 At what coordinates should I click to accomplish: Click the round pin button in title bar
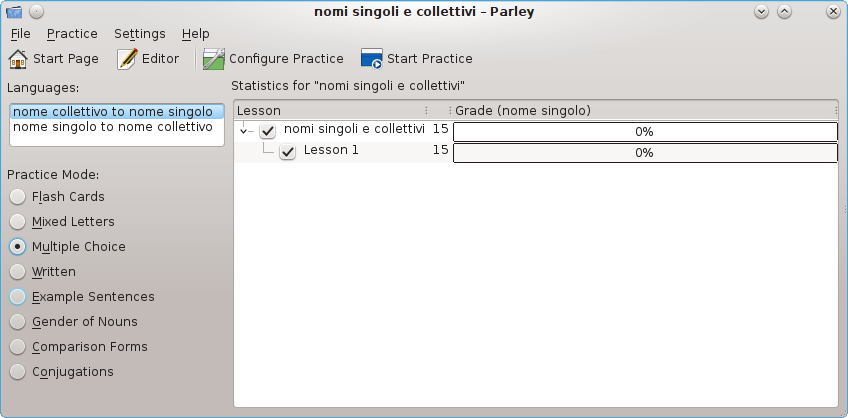36,11
